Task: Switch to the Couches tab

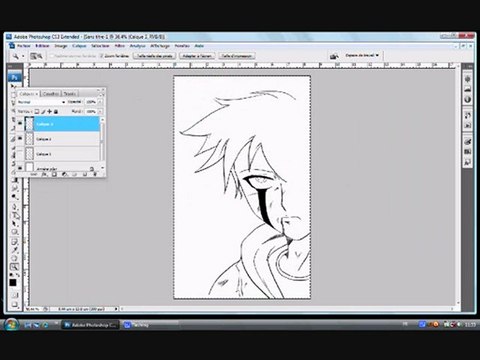Action: [x=51, y=94]
